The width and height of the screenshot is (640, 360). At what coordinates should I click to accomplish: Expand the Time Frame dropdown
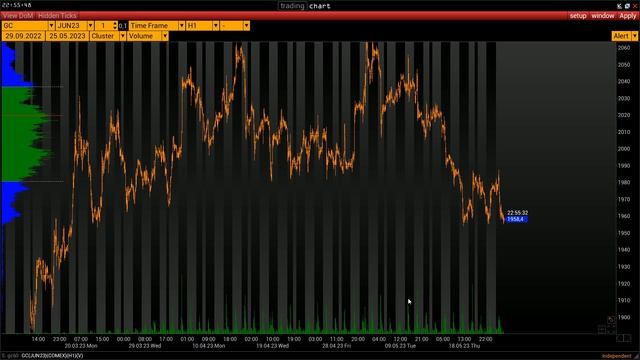[182, 26]
